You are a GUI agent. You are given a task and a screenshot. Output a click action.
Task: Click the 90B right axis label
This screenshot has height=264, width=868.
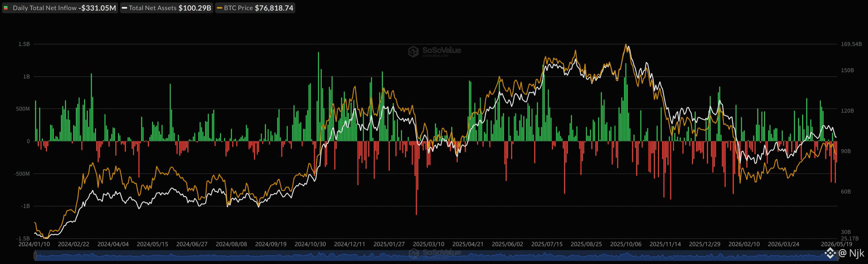pyautogui.click(x=846, y=151)
